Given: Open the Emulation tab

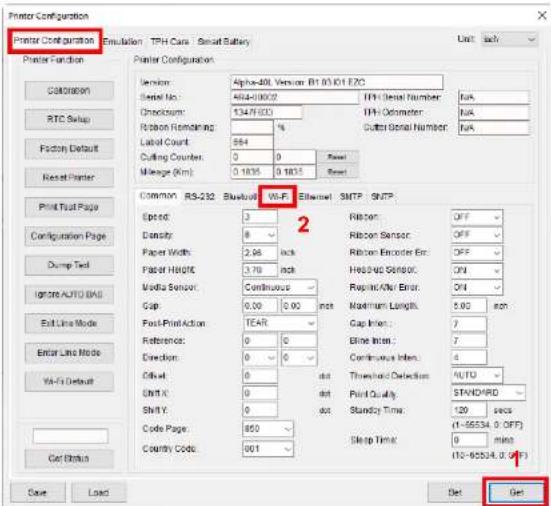Looking at the screenshot, I should point(123,41).
